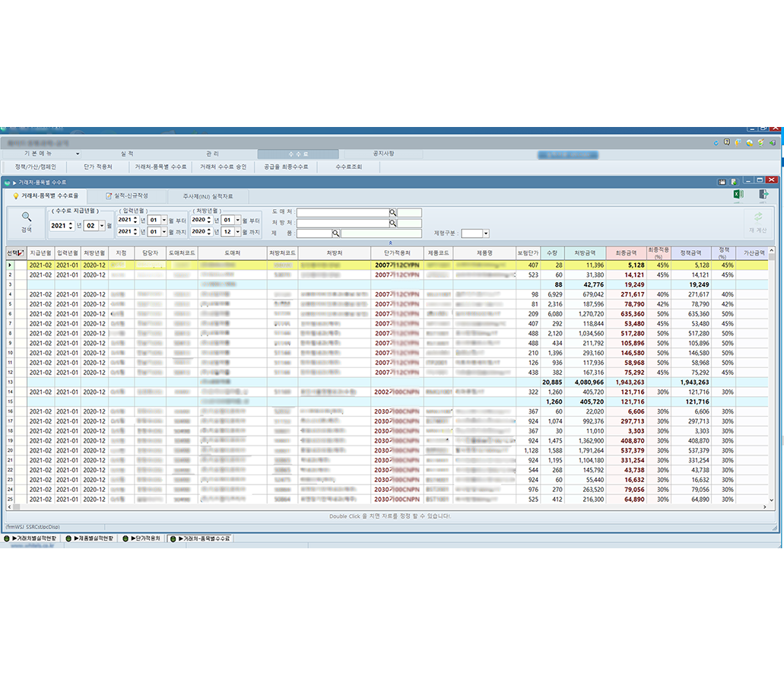Click the blue refresh icon in top toolbar

click(x=716, y=142)
